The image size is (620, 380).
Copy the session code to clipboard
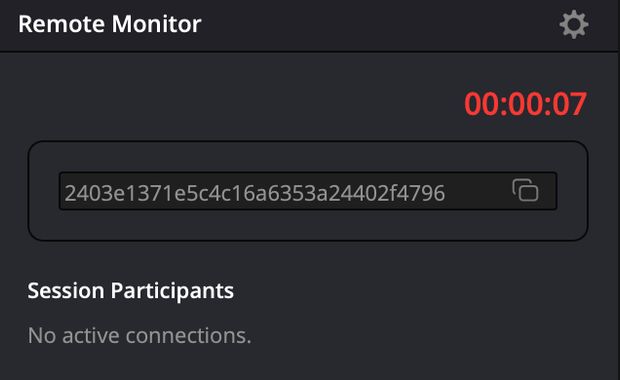(x=525, y=190)
